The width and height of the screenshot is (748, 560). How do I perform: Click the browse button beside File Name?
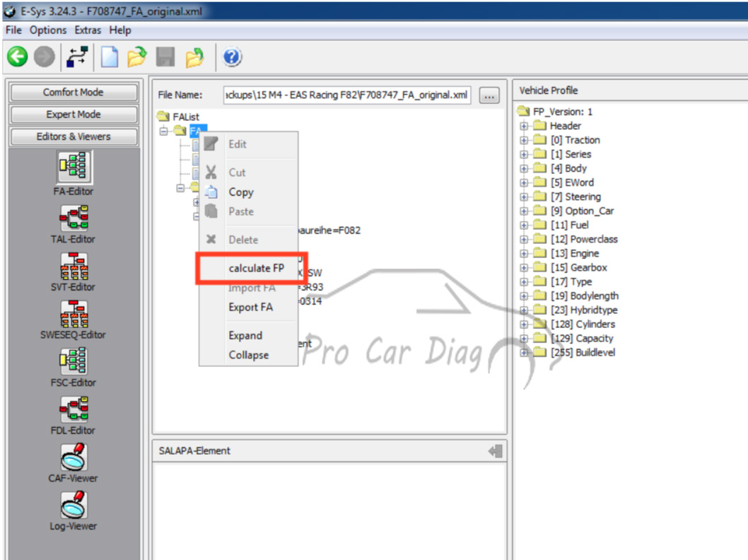489,95
